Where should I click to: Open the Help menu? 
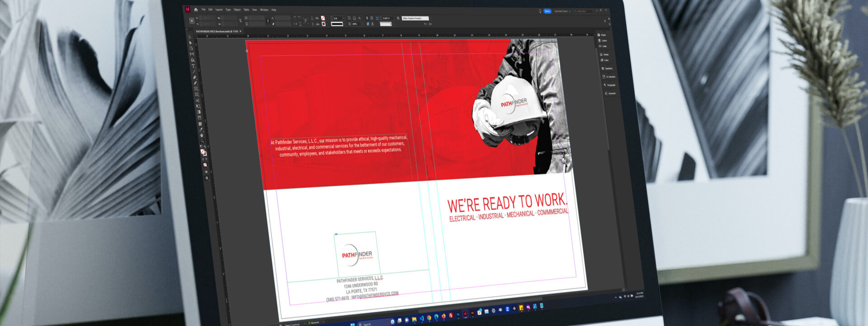274,10
